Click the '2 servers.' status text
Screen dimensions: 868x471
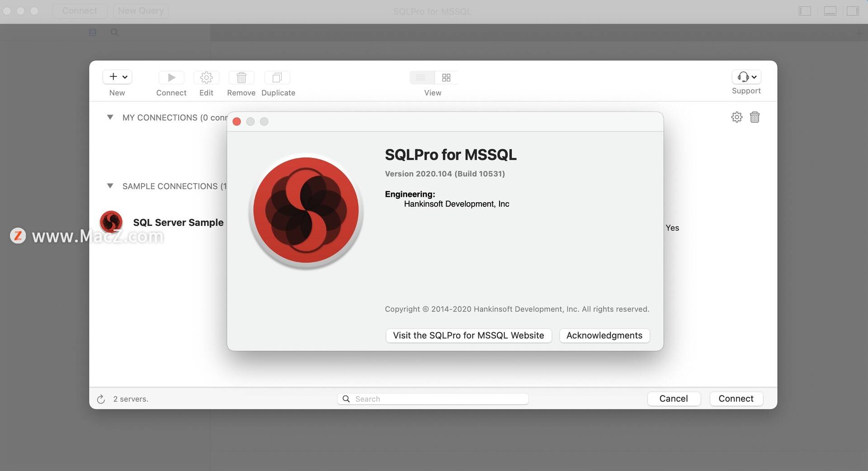[131, 399]
